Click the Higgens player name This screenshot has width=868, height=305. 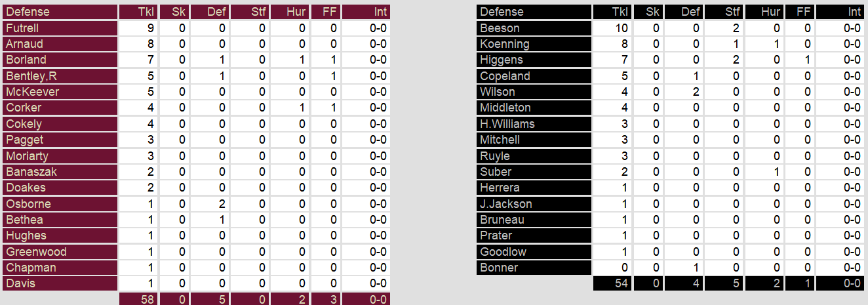(x=502, y=60)
